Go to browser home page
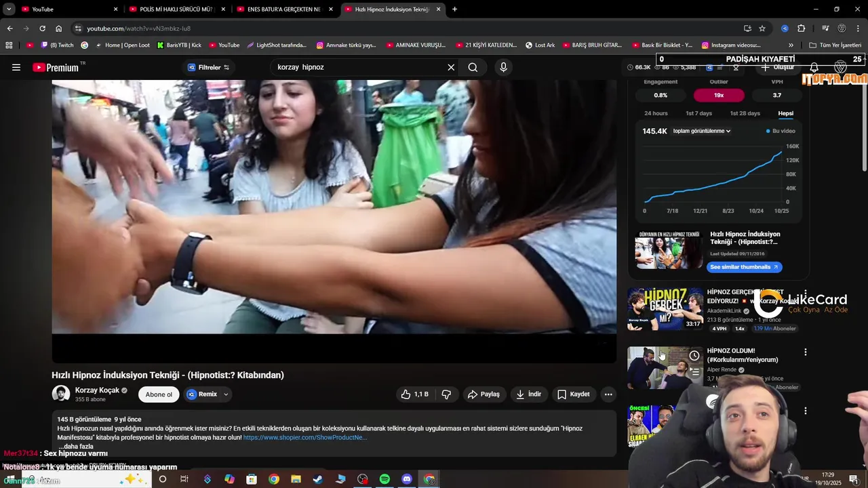This screenshot has width=868, height=488. coord(58,28)
